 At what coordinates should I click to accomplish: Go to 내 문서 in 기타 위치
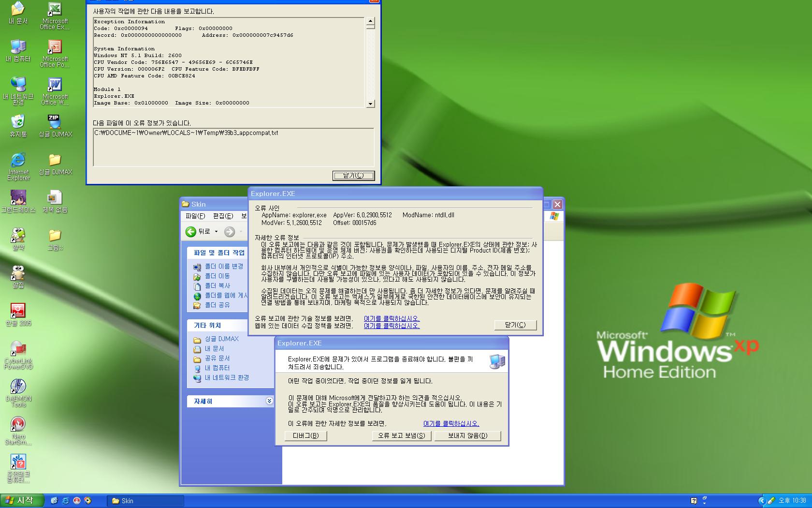click(214, 348)
